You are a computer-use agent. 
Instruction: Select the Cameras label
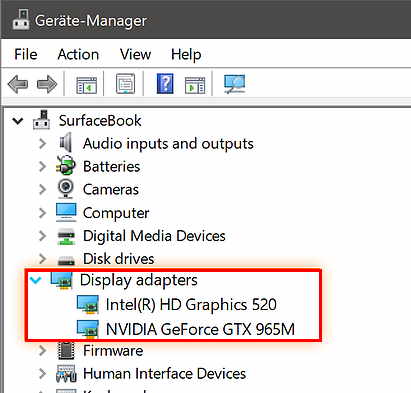pyautogui.click(x=111, y=190)
